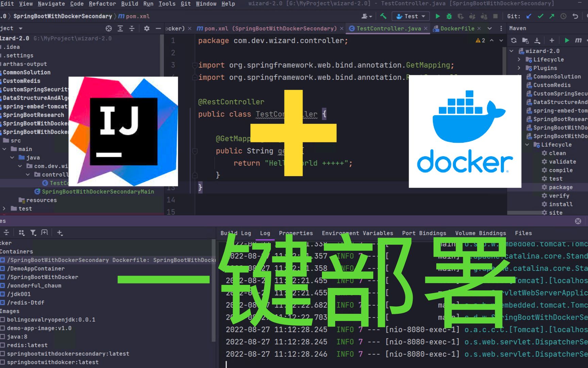Screen dimensions: 588x368
Task: Select the package lifecycle goal in Maven
Action: pyautogui.click(x=560, y=187)
